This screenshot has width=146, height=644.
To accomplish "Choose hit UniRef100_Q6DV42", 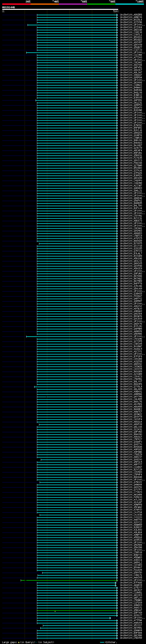I will coord(131,364).
